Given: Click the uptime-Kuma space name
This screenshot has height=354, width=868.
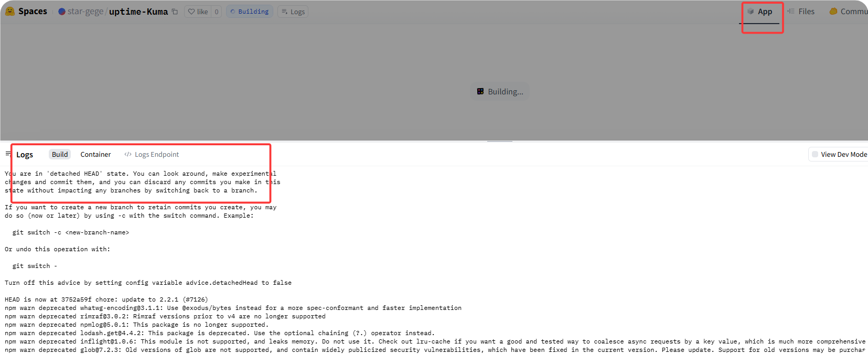Looking at the screenshot, I should [138, 12].
